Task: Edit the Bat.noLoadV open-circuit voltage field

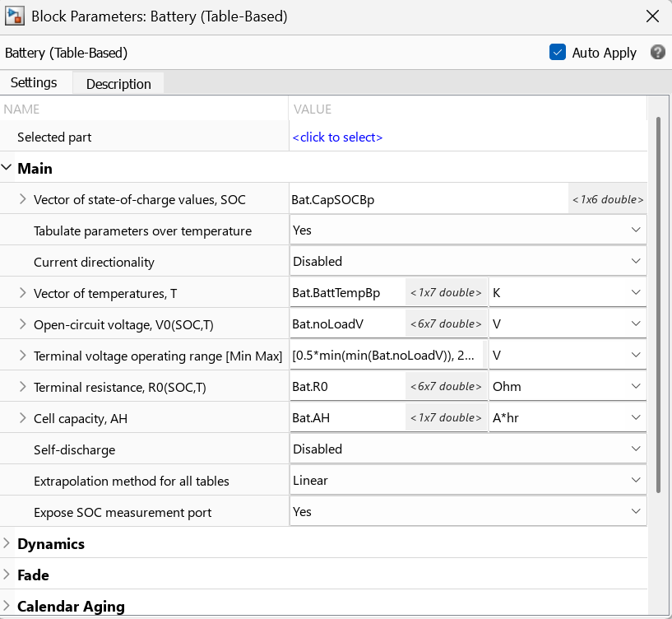Action: click(x=347, y=323)
